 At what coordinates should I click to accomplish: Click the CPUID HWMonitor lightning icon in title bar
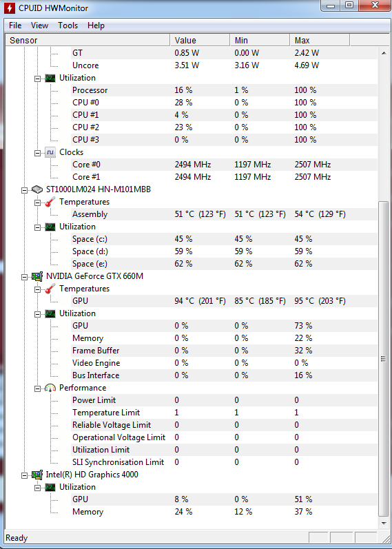click(x=10, y=8)
